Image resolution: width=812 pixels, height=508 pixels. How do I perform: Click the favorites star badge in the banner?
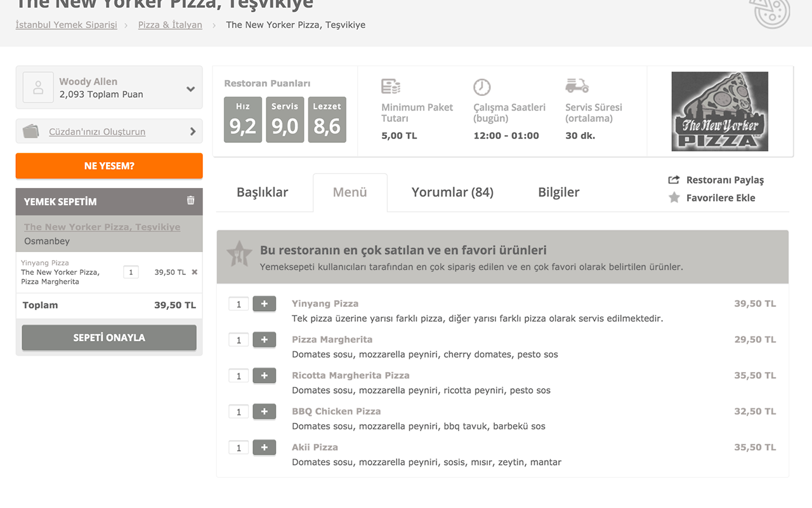tap(239, 253)
